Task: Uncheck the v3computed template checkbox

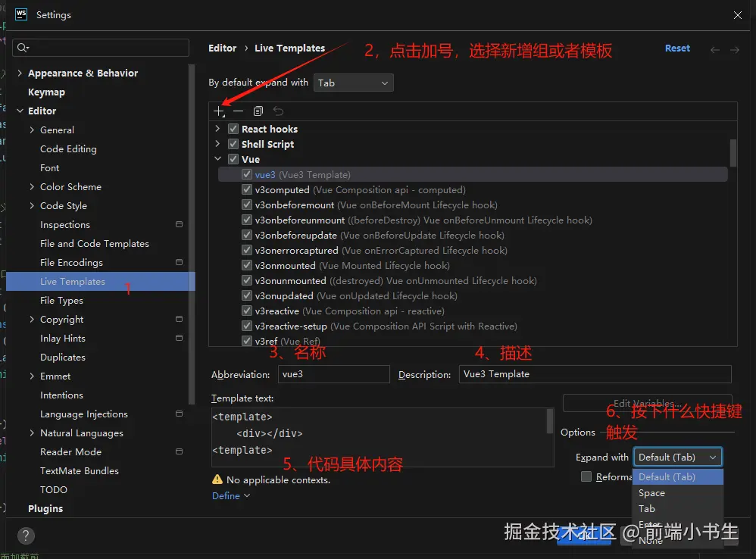Action: click(247, 189)
